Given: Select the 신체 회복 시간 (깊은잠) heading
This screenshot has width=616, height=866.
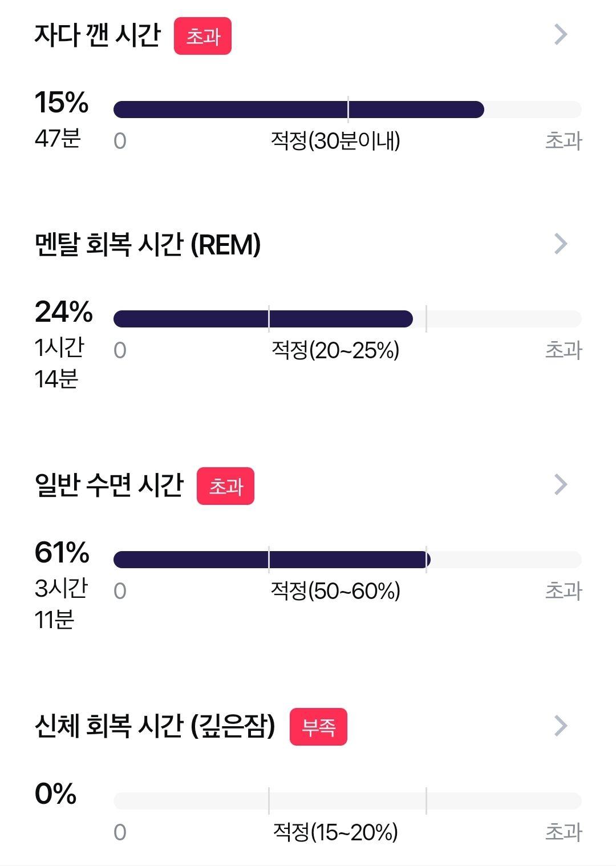Looking at the screenshot, I should coord(155,726).
